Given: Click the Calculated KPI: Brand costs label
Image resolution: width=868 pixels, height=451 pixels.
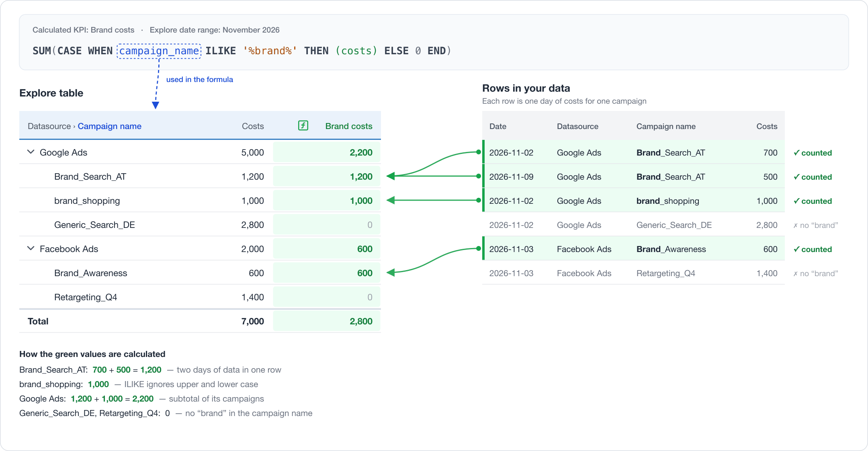Looking at the screenshot, I should [x=84, y=30].
